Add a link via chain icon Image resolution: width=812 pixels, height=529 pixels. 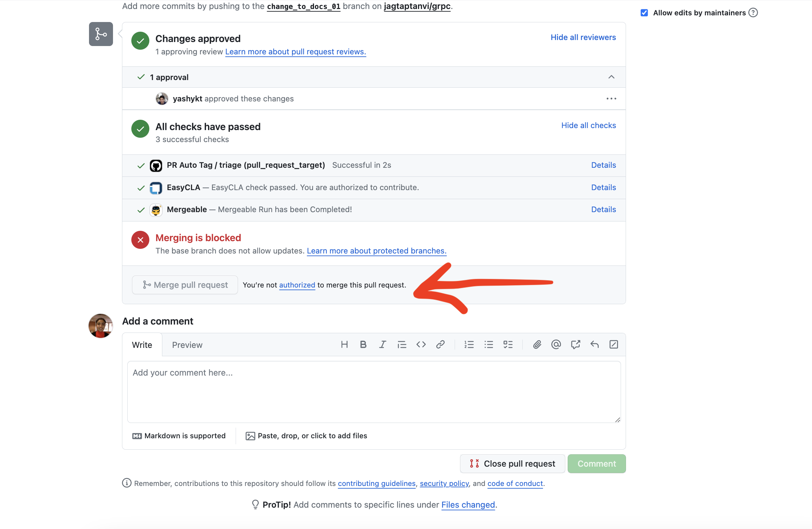(440, 344)
